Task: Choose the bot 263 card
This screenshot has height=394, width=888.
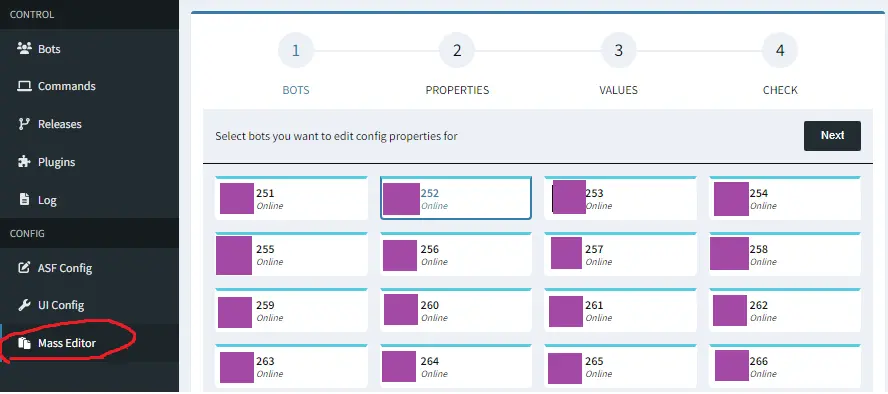Action: click(x=291, y=366)
